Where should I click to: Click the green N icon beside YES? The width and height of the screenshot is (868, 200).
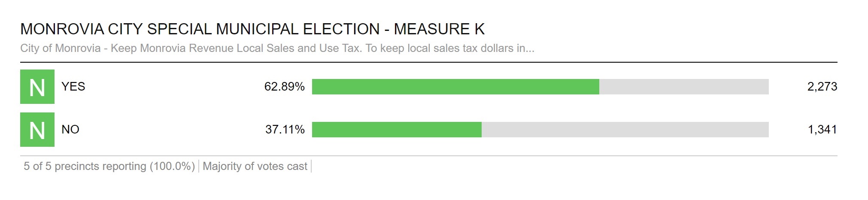point(37,87)
